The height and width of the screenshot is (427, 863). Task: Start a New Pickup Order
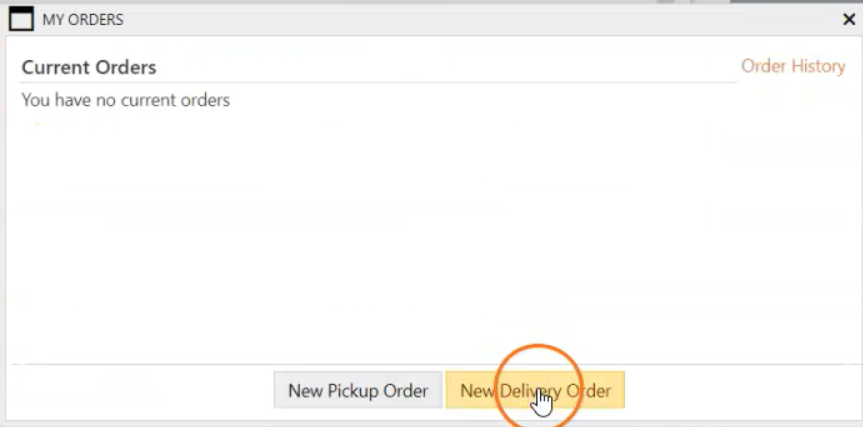coord(358,390)
